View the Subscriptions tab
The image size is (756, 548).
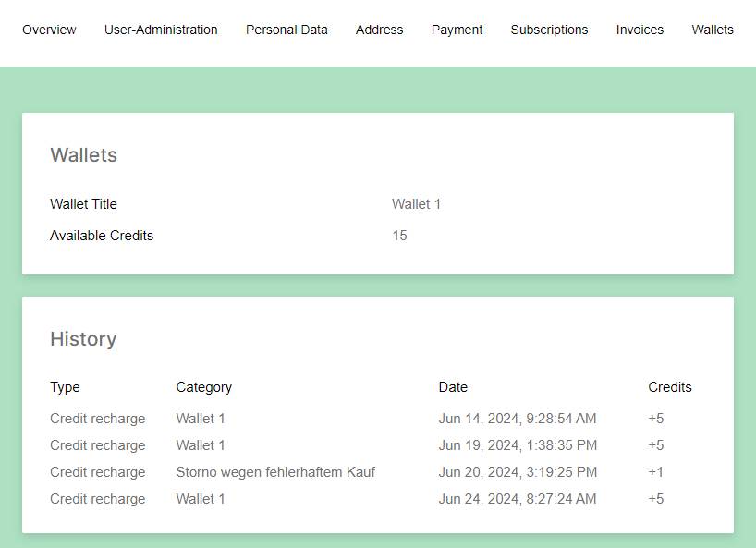click(549, 30)
